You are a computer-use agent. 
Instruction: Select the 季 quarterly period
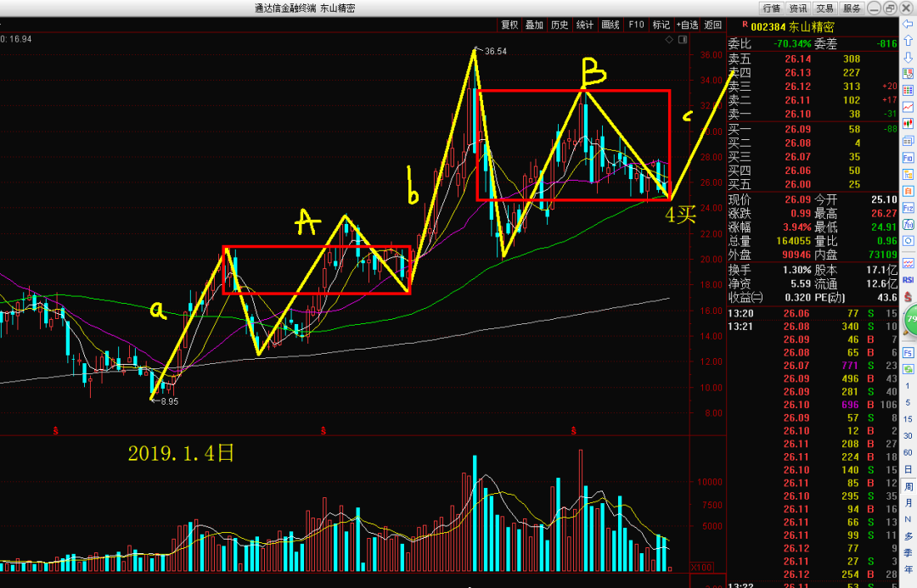[909, 553]
